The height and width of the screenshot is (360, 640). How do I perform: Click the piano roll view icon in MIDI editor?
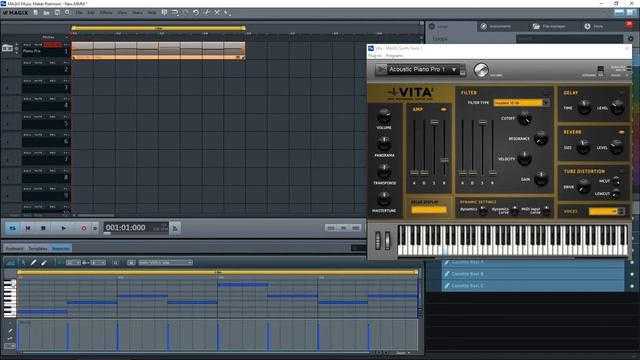tap(10, 262)
